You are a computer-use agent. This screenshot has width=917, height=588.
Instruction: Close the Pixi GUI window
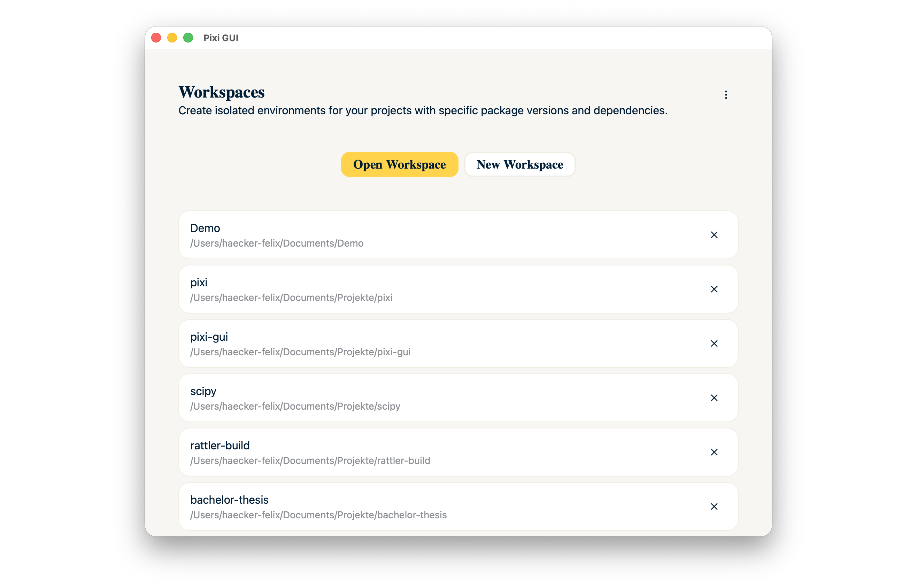(156, 38)
